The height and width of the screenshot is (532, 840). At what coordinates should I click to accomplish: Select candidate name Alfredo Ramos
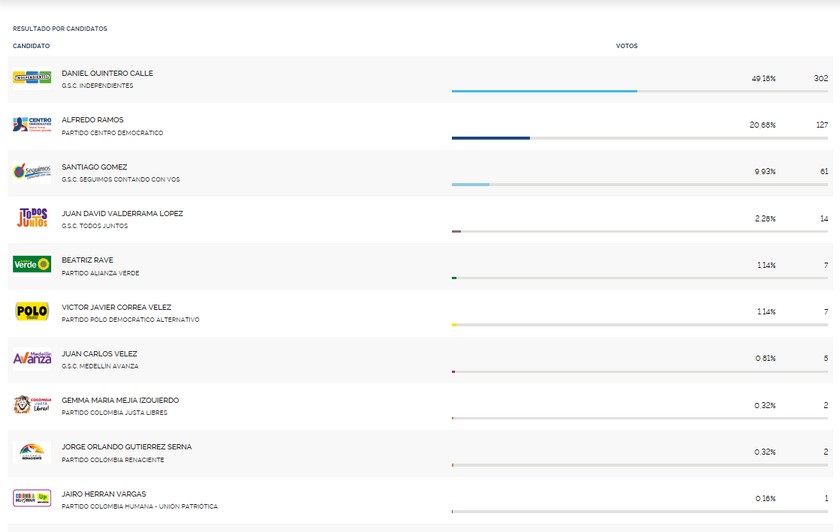pyautogui.click(x=93, y=120)
